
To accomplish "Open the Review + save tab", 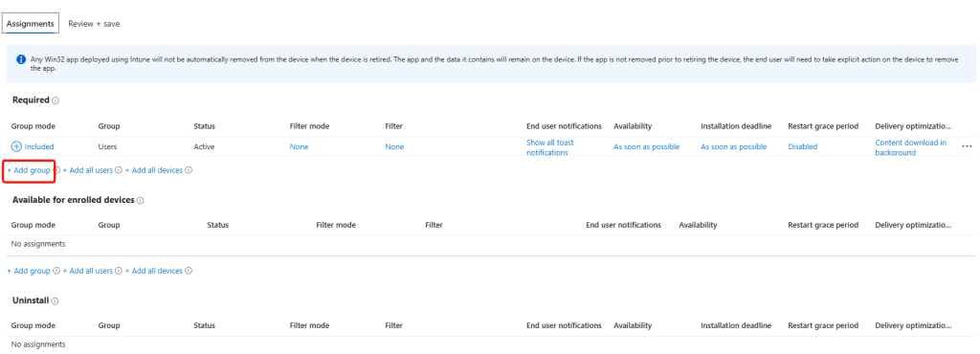I will coord(94,24).
